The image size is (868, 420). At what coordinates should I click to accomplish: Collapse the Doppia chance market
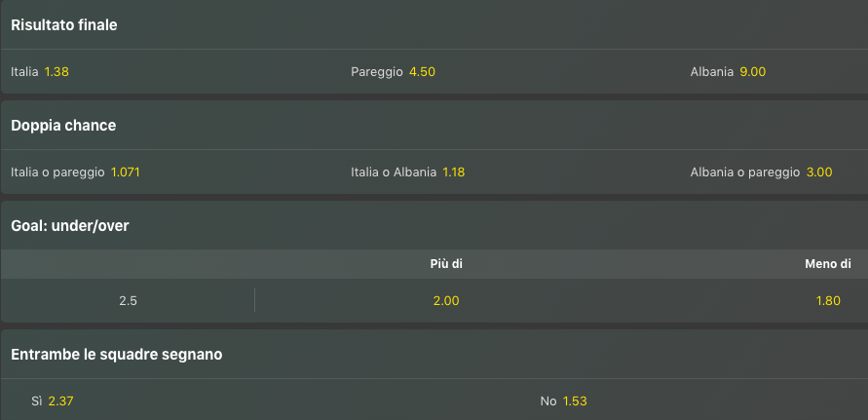[x=63, y=126]
